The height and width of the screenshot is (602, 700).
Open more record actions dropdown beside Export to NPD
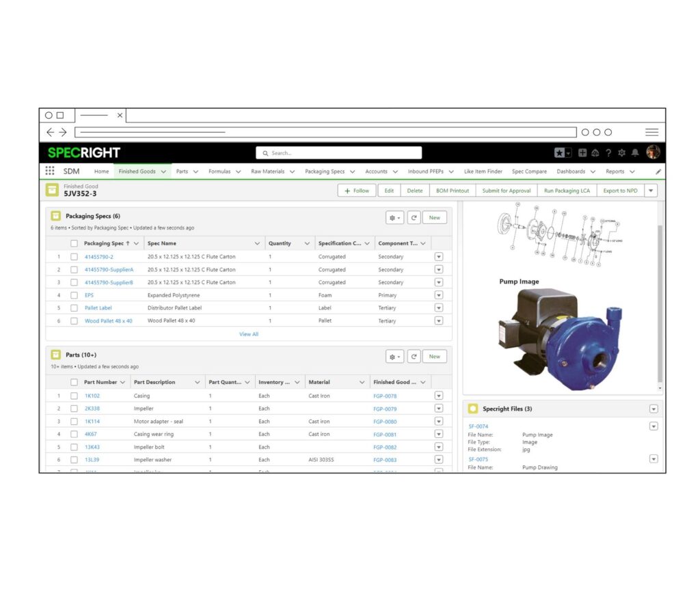coord(651,191)
